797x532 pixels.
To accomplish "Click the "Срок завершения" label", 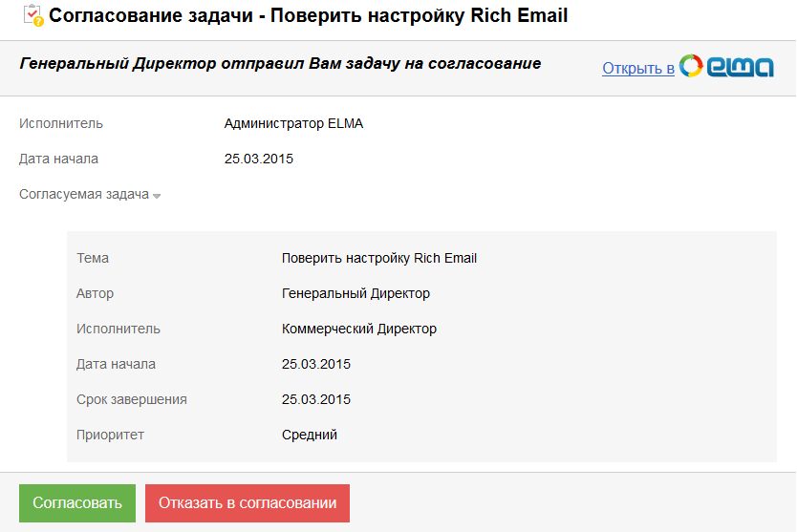I will [132, 399].
